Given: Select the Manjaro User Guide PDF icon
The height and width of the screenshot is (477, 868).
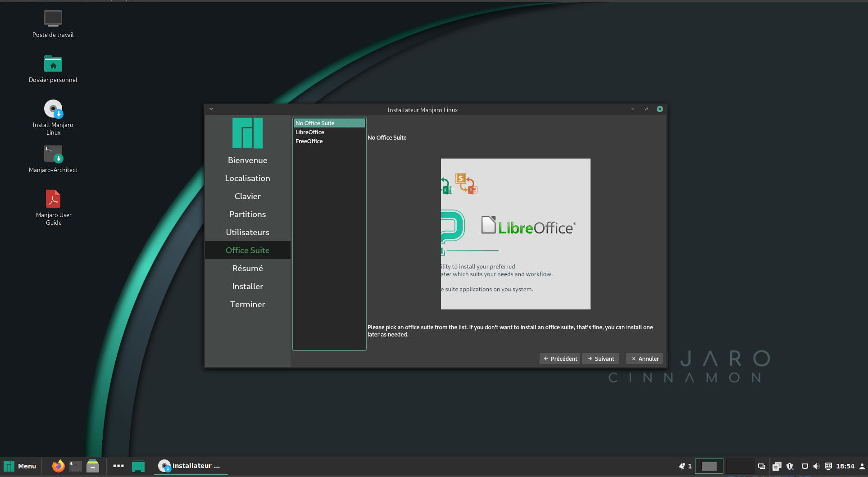Looking at the screenshot, I should click(x=53, y=207).
